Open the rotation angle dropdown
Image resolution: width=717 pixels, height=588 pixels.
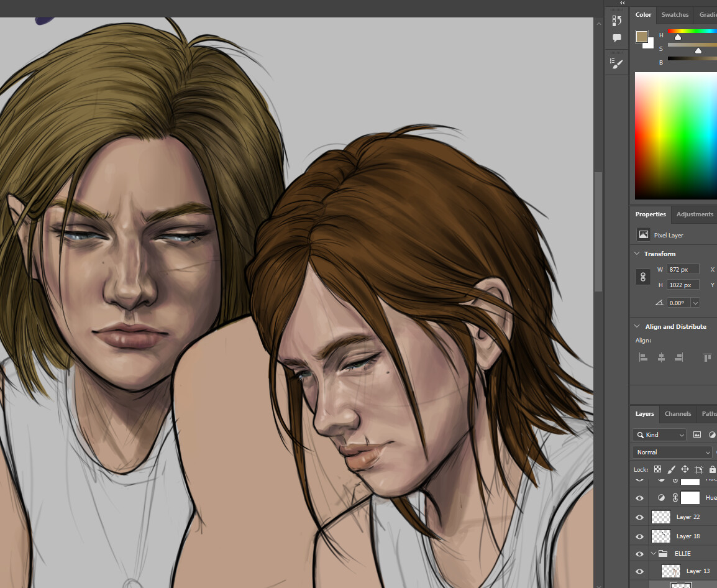tap(695, 303)
